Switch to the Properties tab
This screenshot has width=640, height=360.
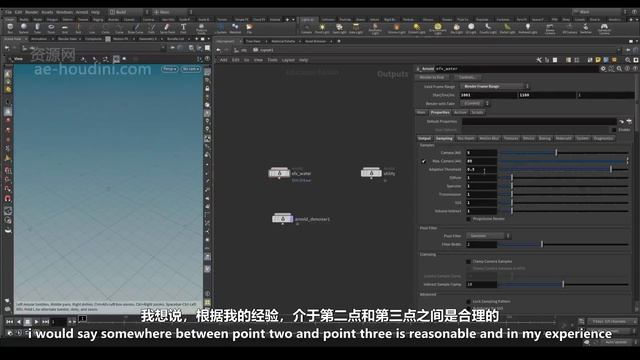(x=440, y=112)
